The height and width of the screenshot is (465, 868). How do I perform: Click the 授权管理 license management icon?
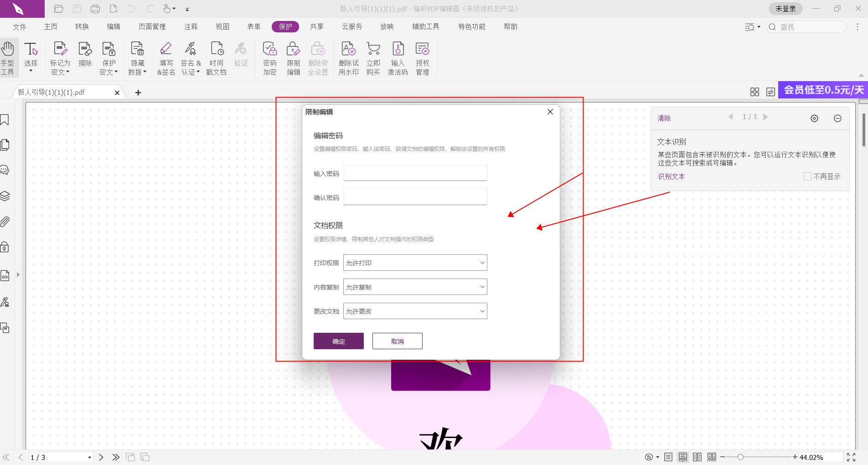click(x=422, y=58)
